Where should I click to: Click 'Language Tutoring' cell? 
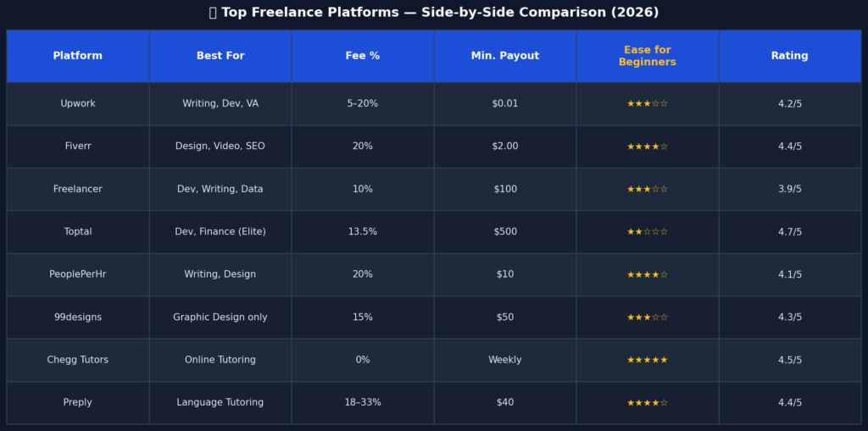click(x=220, y=403)
